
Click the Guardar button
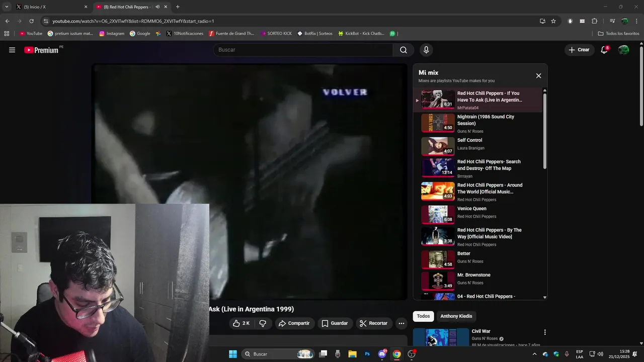[x=335, y=323]
